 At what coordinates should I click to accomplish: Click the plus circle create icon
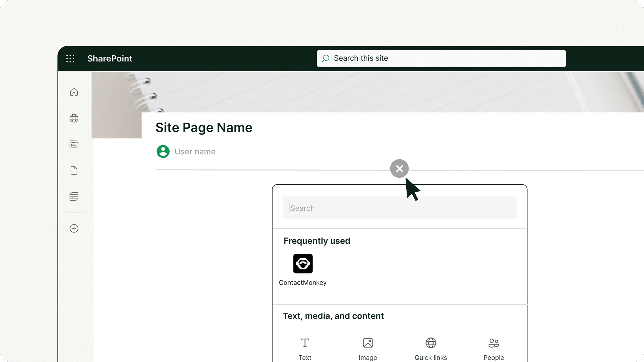point(74,228)
